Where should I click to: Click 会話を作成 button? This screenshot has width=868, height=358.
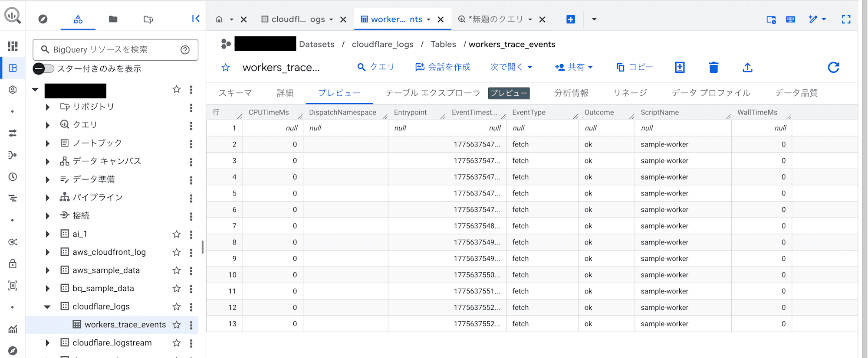443,67
